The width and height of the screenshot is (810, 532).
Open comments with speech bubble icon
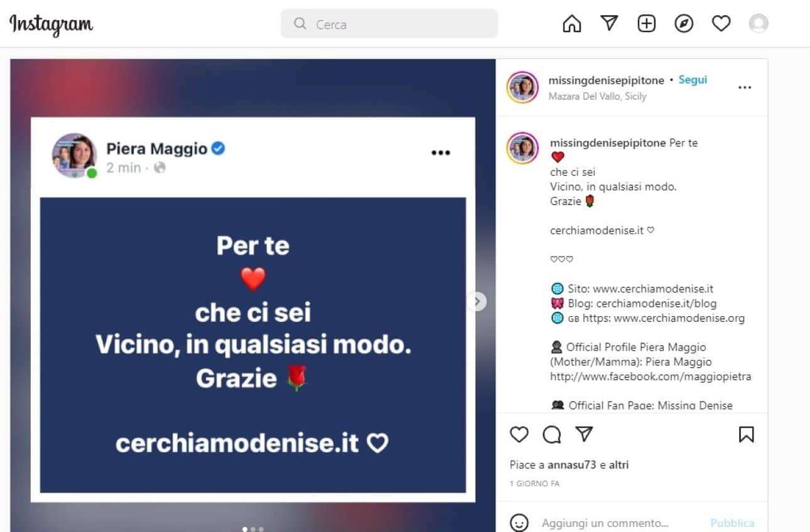tap(551, 435)
